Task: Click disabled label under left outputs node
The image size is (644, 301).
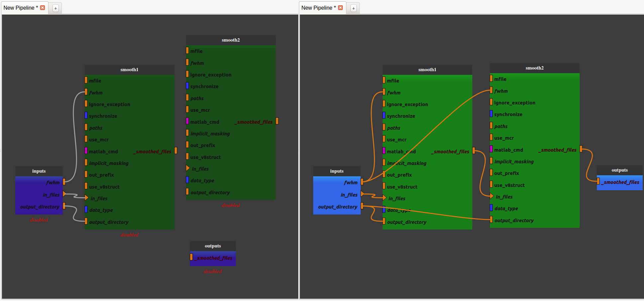Action: pyautogui.click(x=213, y=271)
